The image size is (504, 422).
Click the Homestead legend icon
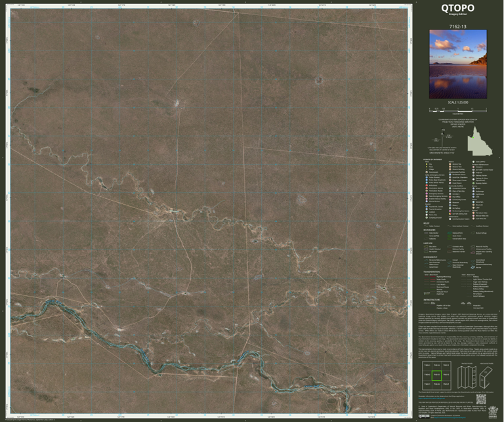tap(427, 172)
